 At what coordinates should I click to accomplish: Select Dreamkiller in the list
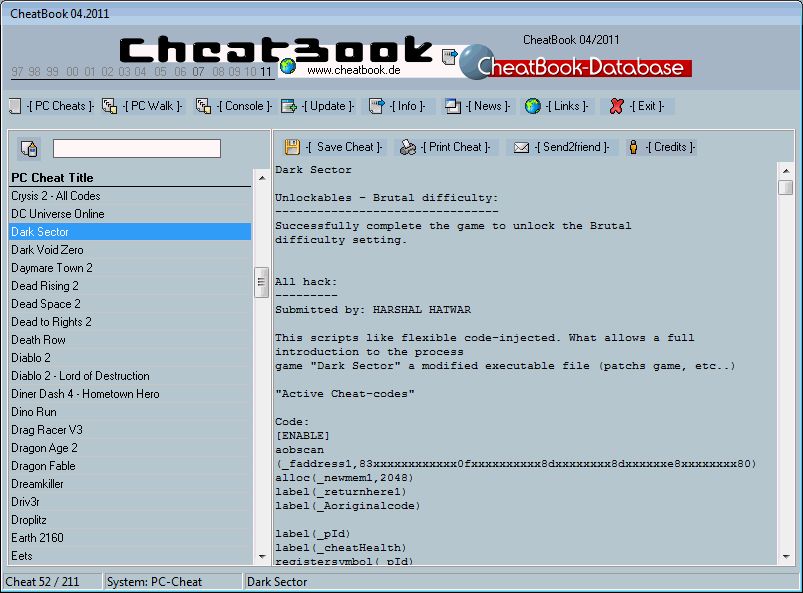click(131, 484)
